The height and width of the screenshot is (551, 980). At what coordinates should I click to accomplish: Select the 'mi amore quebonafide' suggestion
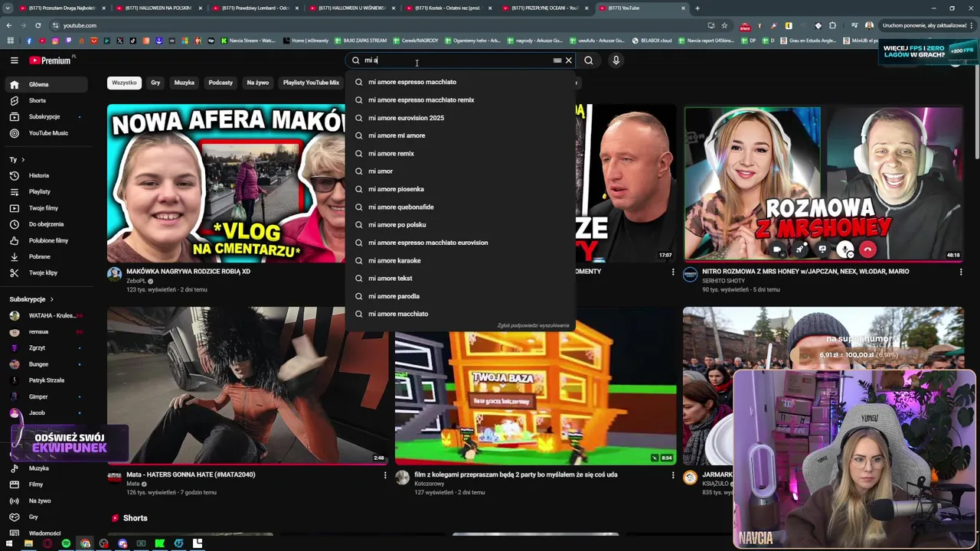pos(459,207)
